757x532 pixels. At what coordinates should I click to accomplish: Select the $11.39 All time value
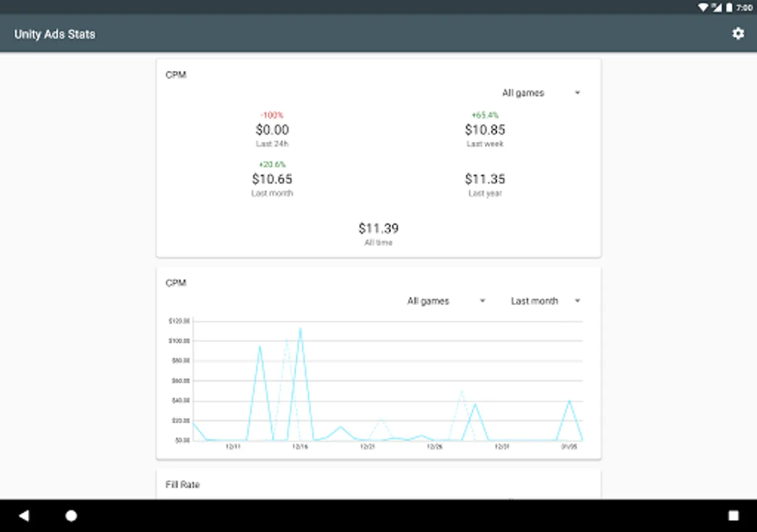(378, 228)
